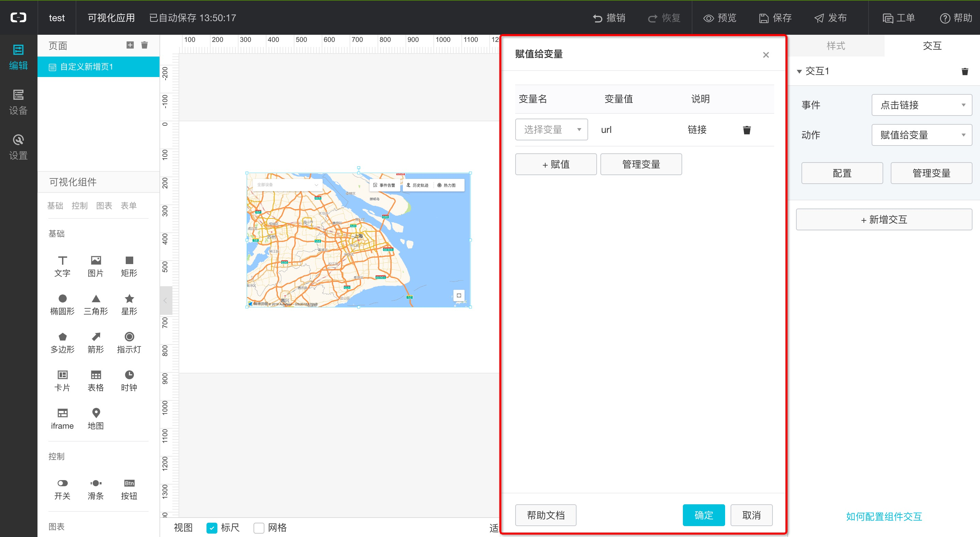Toggle the 标尺 ruler checkbox
Image resolution: width=980 pixels, height=537 pixels.
(212, 528)
